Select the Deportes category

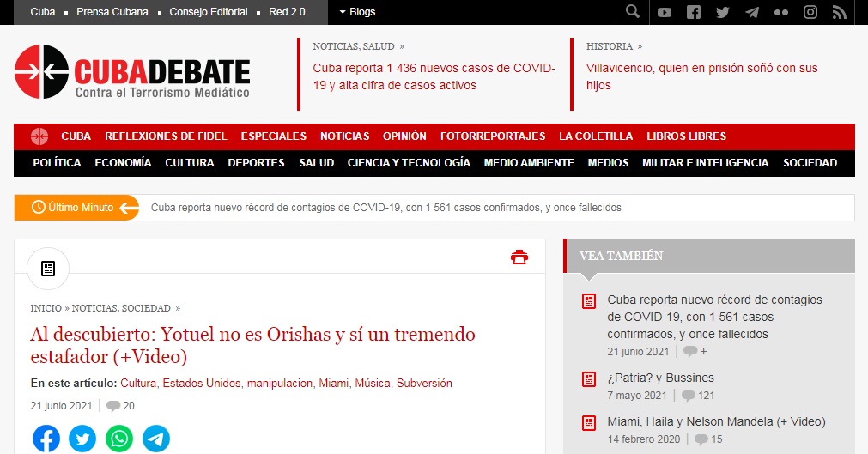tap(256, 163)
